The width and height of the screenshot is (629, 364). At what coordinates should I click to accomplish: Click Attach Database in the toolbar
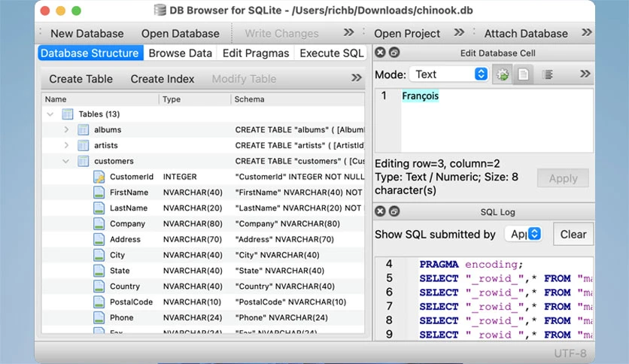coord(526,34)
